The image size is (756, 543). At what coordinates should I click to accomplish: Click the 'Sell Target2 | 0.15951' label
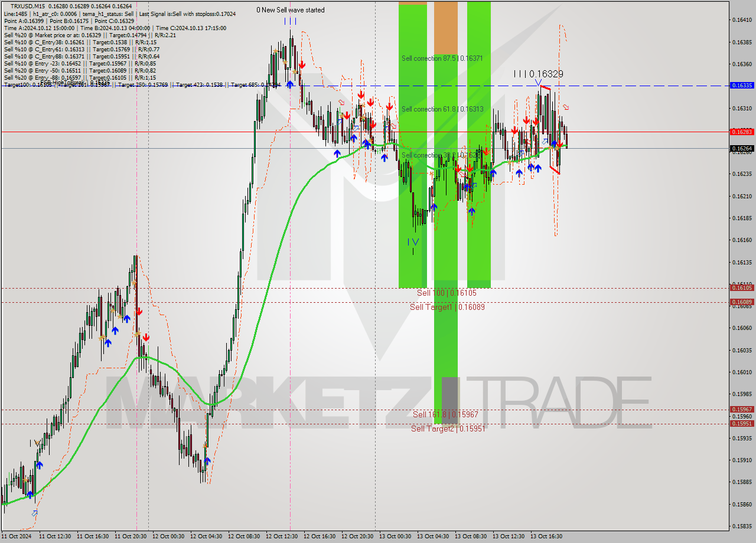[x=448, y=428]
